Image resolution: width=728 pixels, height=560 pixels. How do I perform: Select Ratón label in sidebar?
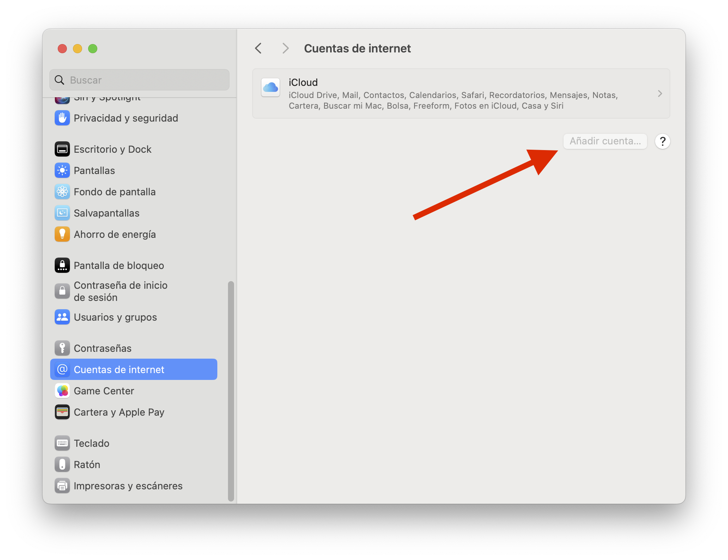point(87,465)
